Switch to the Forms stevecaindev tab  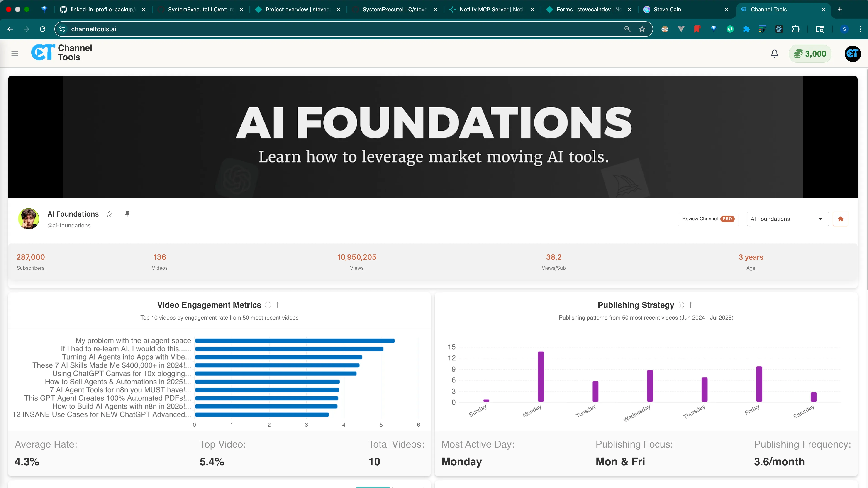pos(589,10)
